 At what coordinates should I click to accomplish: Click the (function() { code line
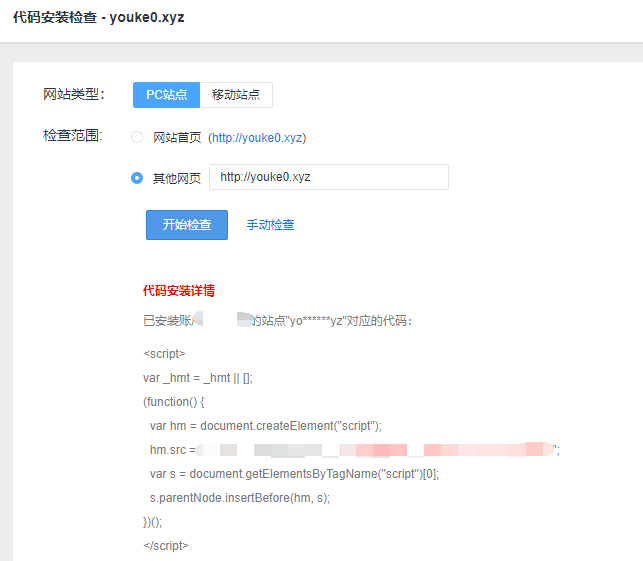174,402
